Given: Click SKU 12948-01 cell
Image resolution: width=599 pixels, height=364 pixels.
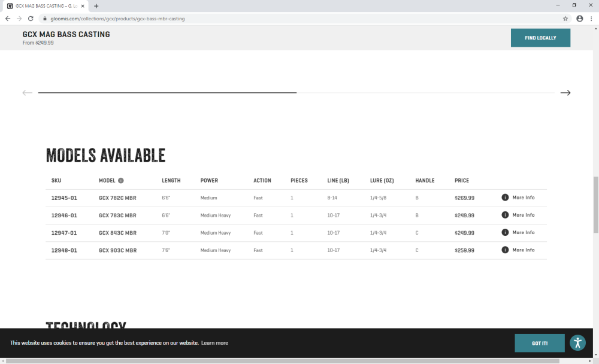Looking at the screenshot, I should (x=64, y=251).
